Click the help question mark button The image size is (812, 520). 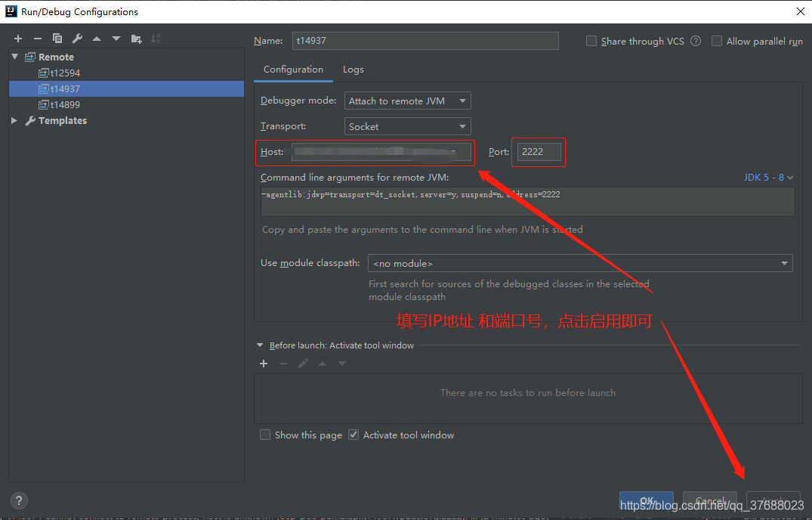point(19,500)
